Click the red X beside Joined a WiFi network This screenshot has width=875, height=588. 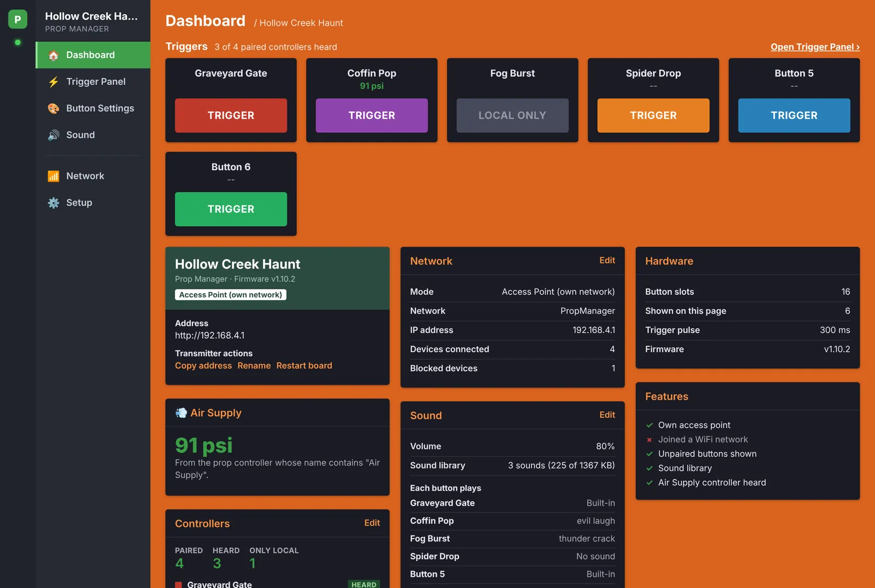pyautogui.click(x=650, y=440)
